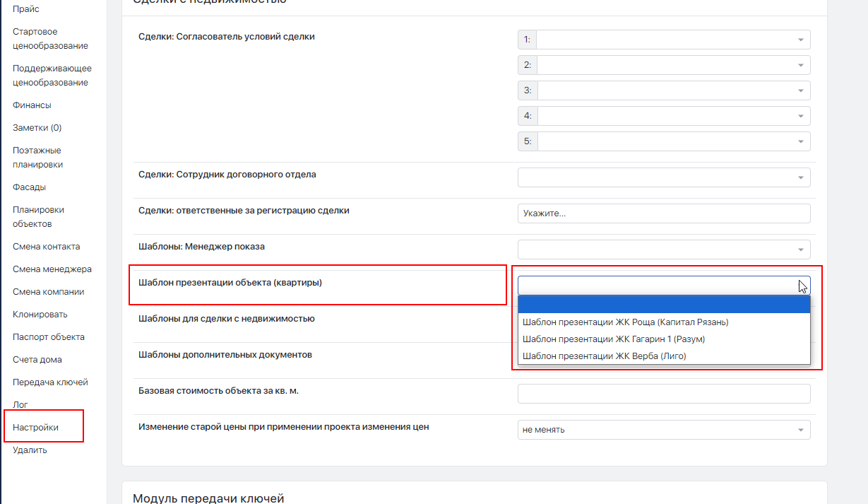Image resolution: width=868 pixels, height=504 pixels.
Task: Pick 'Шаблон презентации ЖК Верба (Лиго)' option
Action: point(604,356)
